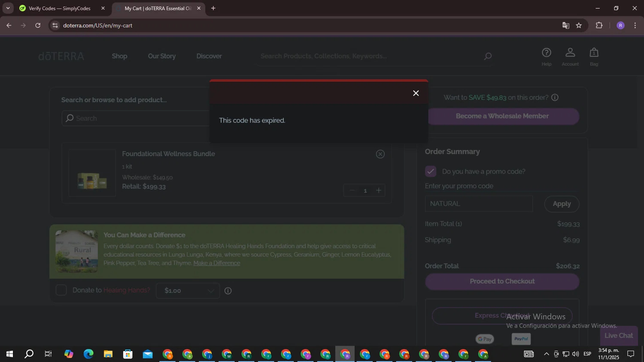Open Foundational Wellness Bundle product thumbnail
644x362 pixels.
tap(92, 173)
